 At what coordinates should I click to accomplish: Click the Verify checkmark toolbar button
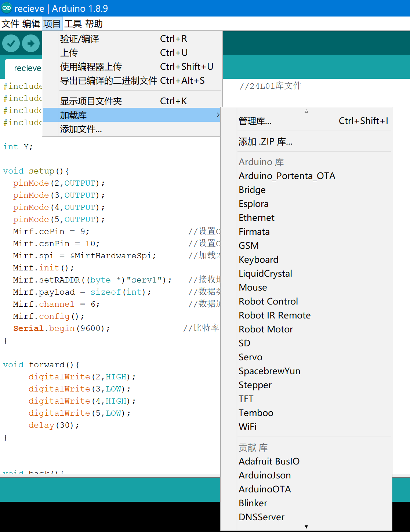click(x=11, y=44)
